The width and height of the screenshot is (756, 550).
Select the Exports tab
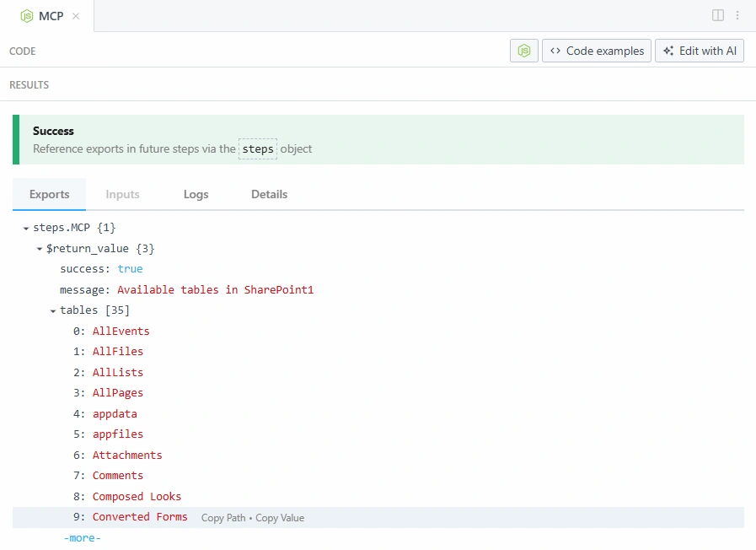tap(49, 194)
